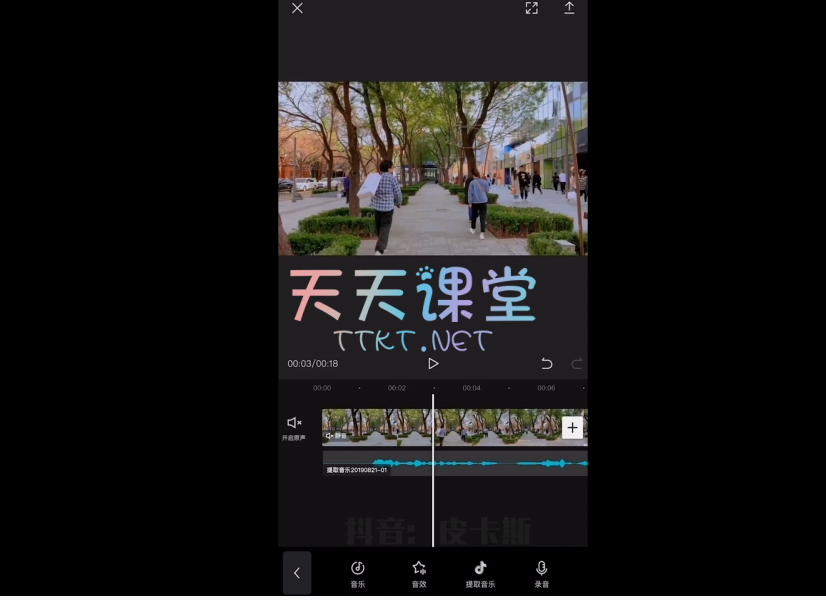The width and height of the screenshot is (826, 600).
Task: Tap the video preview area
Action: tap(432, 168)
